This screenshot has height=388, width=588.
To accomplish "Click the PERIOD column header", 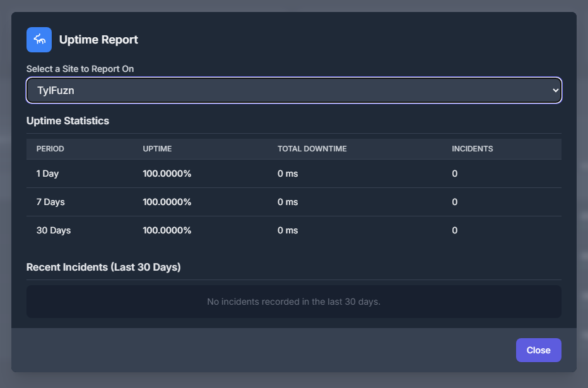I will [x=50, y=148].
